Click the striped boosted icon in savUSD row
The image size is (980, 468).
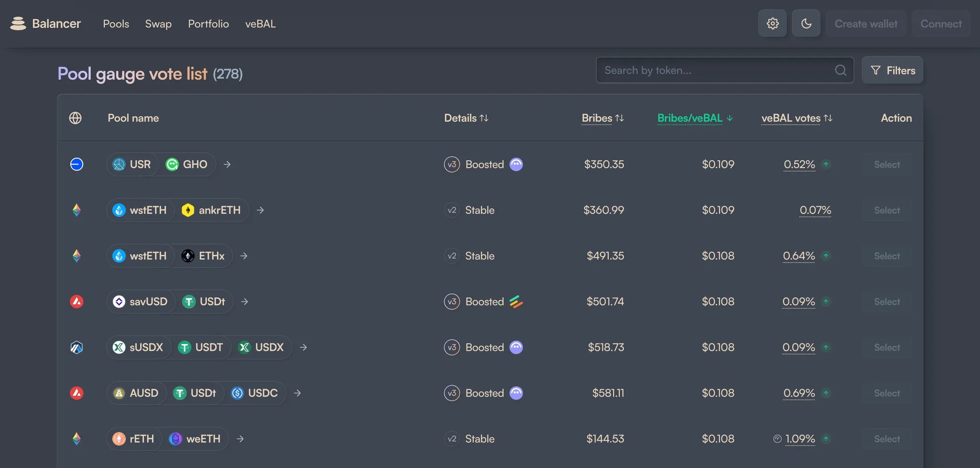click(x=516, y=301)
